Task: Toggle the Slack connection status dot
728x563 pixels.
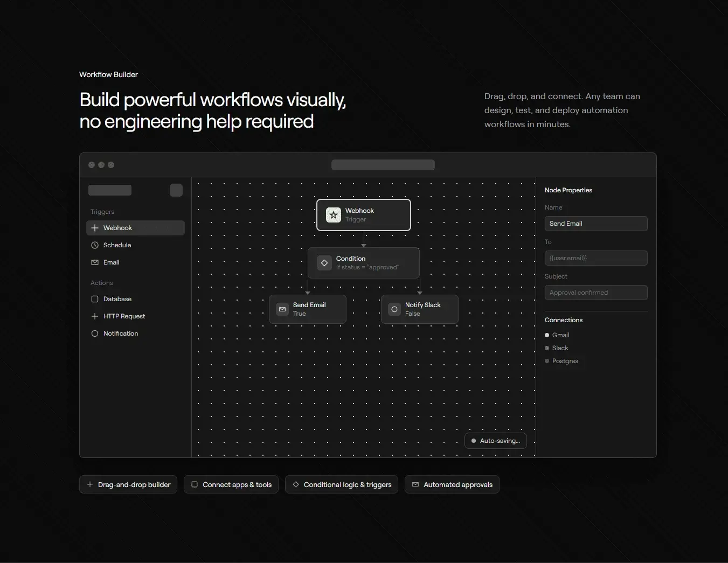Action: coord(547,348)
